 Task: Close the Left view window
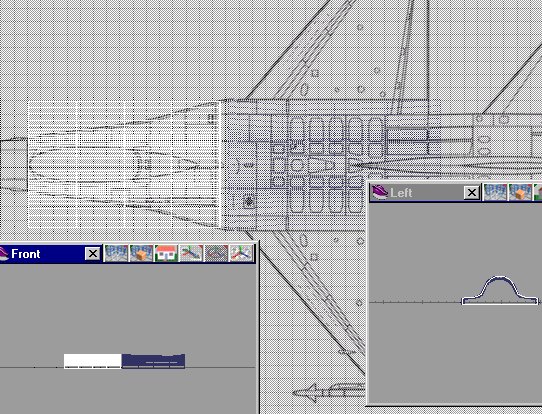pyautogui.click(x=472, y=192)
